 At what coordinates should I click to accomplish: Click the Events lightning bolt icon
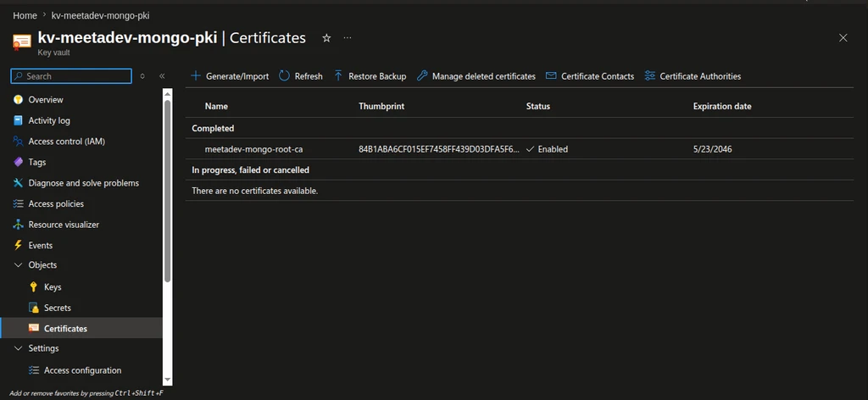tap(18, 245)
